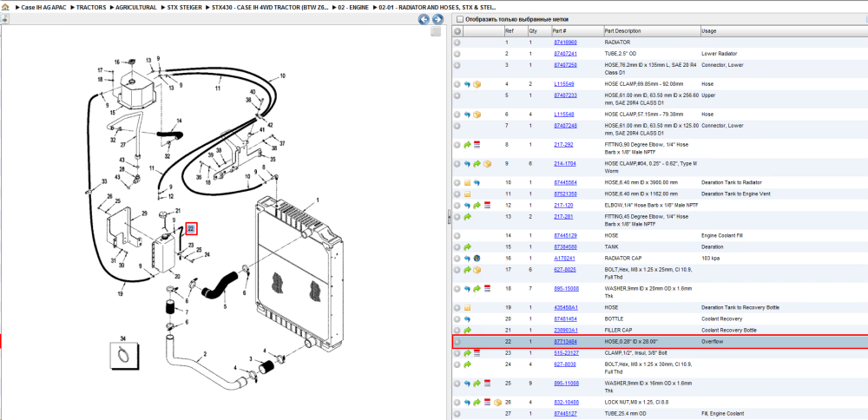This screenshot has height=420, width=868.
Task: Open part link 217-292
Action: coord(563,145)
